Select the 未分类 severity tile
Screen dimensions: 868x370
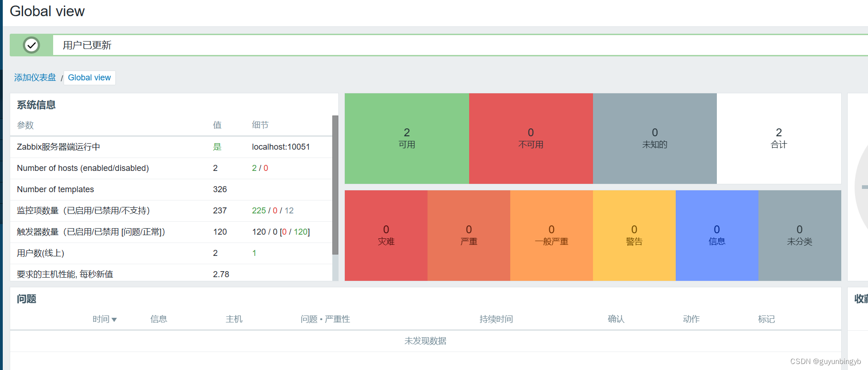point(800,236)
